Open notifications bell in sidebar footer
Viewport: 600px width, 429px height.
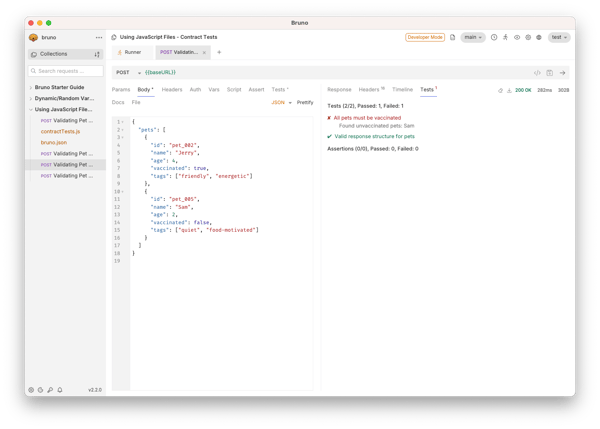point(60,390)
